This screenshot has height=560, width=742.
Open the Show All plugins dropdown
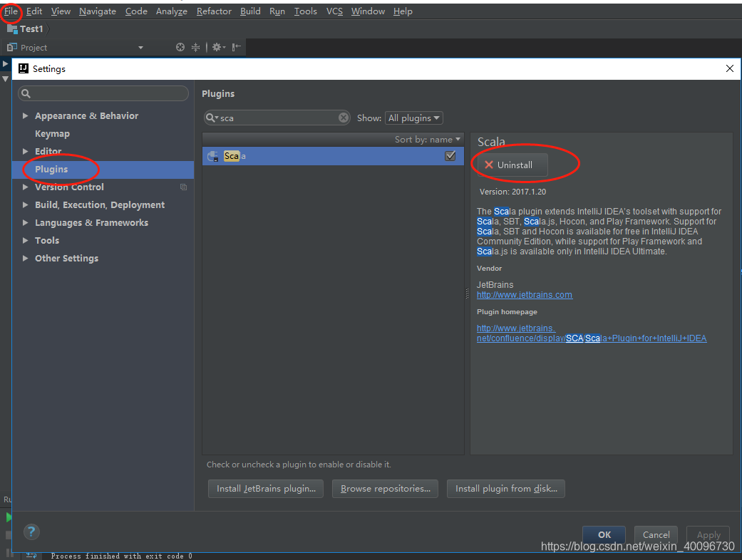[x=414, y=118]
